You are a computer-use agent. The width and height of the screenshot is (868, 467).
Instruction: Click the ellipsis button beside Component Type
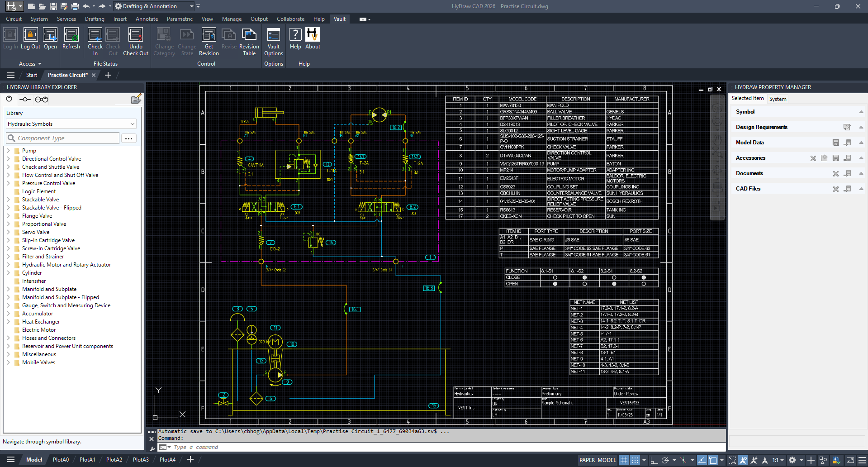(128, 138)
